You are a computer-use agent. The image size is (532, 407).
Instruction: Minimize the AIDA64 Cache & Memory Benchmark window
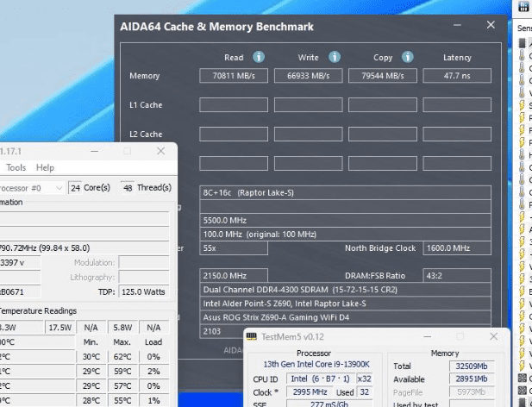(x=457, y=25)
